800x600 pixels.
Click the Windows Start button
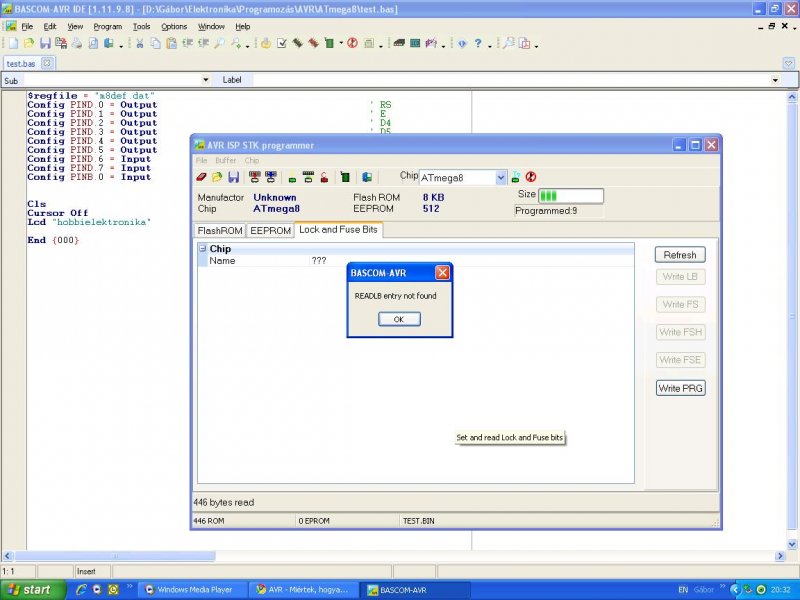click(x=33, y=590)
